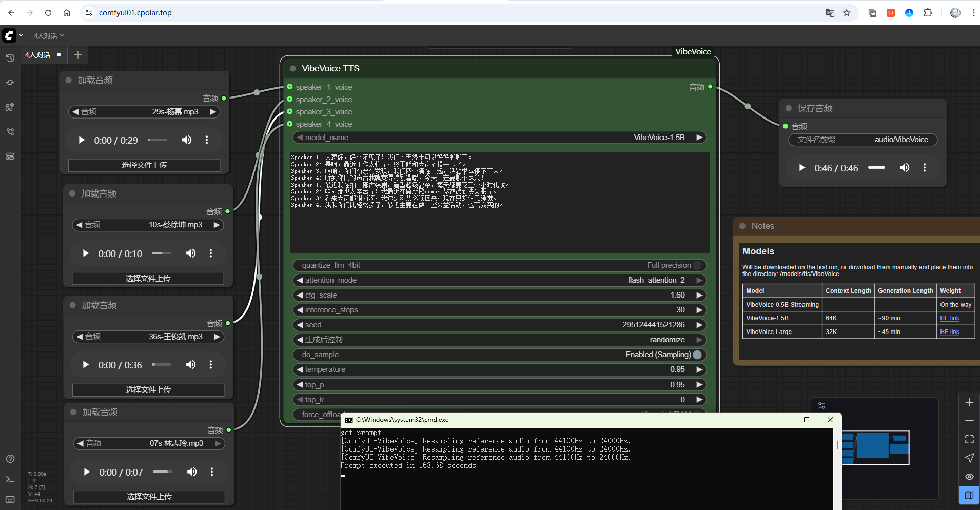Zoom out on canvas with minus icon
Viewport: 980px width, 510px height.
pos(969,421)
